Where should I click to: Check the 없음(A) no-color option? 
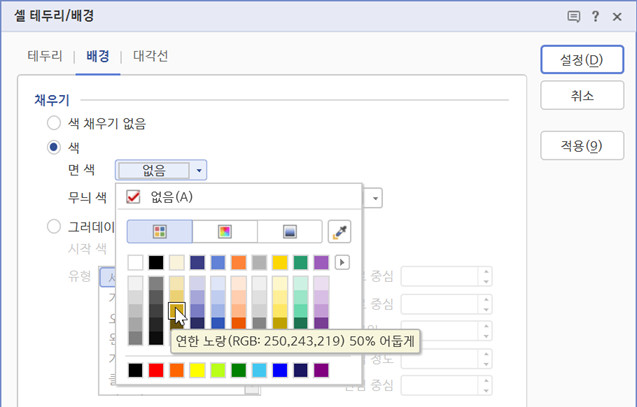point(239,197)
